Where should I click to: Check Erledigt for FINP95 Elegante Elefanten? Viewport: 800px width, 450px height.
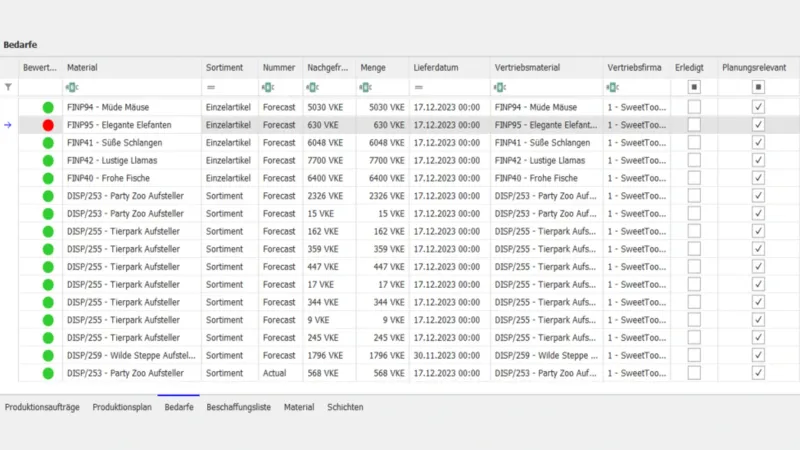(x=694, y=125)
